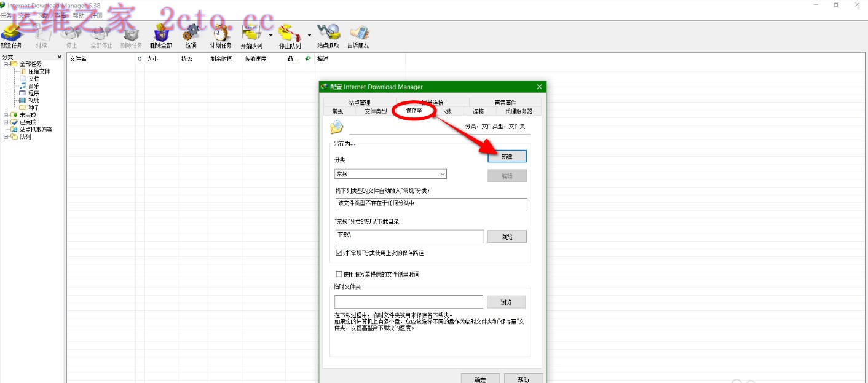Click the New (新建) category button
The image size is (868, 383).
click(x=507, y=157)
